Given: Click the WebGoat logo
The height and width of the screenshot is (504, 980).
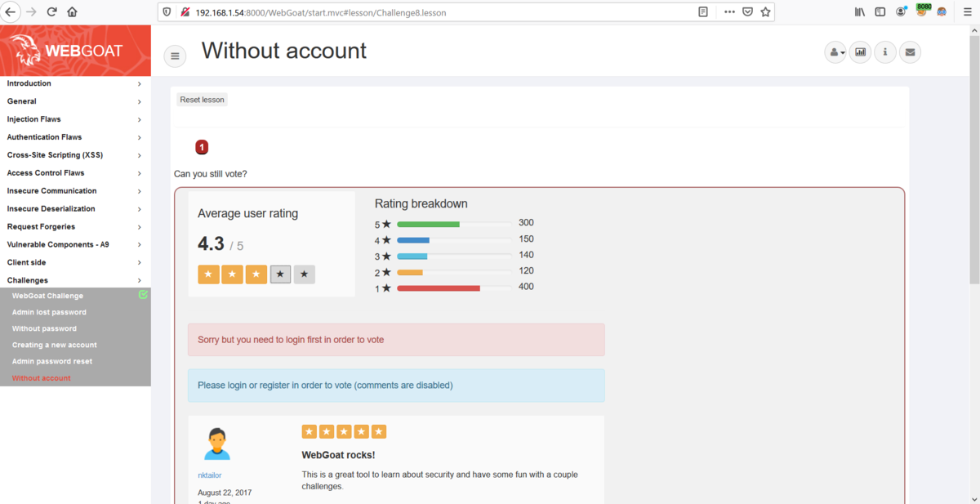Looking at the screenshot, I should click(x=75, y=51).
